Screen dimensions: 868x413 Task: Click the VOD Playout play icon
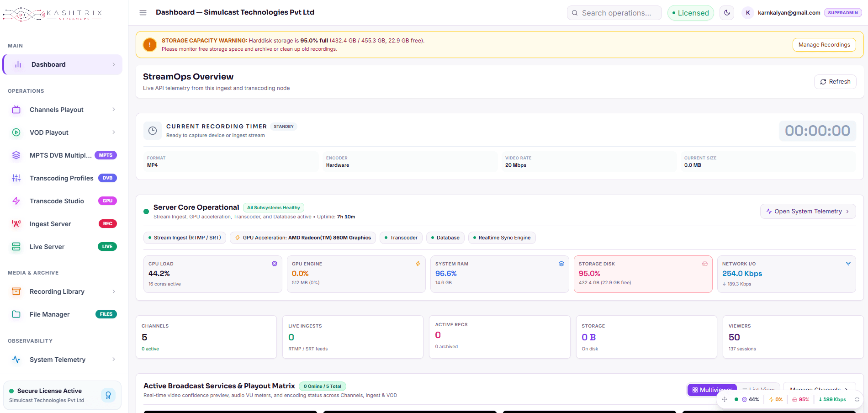[x=16, y=132]
